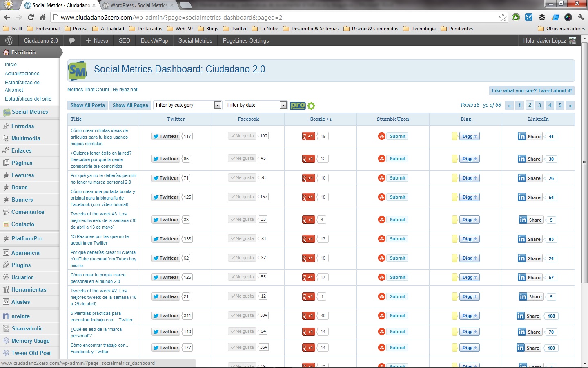Click the green gear icon next to pro
Viewport: 588px width, 368px height.
311,105
